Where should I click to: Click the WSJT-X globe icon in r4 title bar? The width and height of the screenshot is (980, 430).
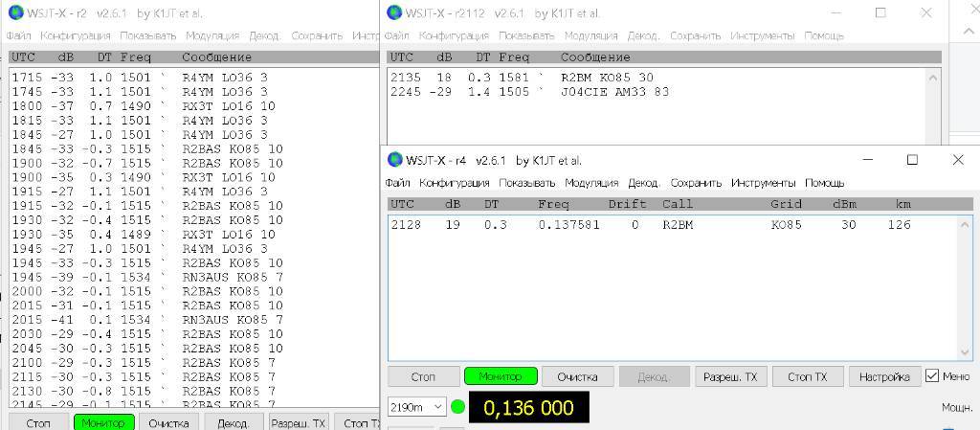point(394,160)
